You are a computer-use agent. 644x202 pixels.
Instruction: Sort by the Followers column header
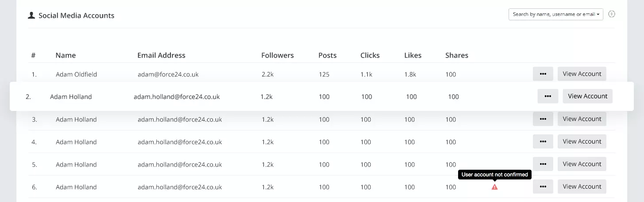click(278, 55)
